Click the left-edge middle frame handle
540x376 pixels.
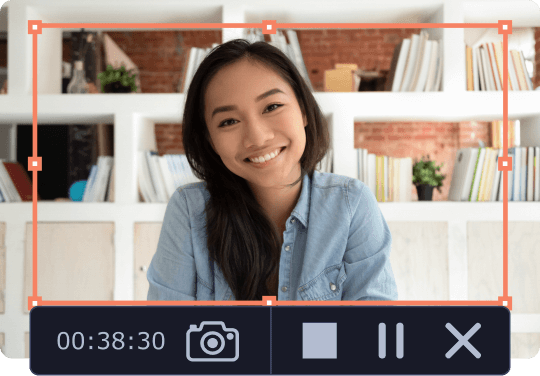click(x=35, y=164)
